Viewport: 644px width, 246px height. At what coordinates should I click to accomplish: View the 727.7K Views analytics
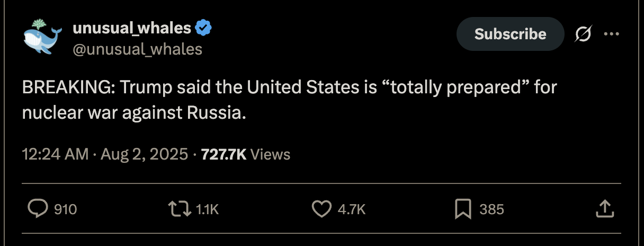[246, 154]
